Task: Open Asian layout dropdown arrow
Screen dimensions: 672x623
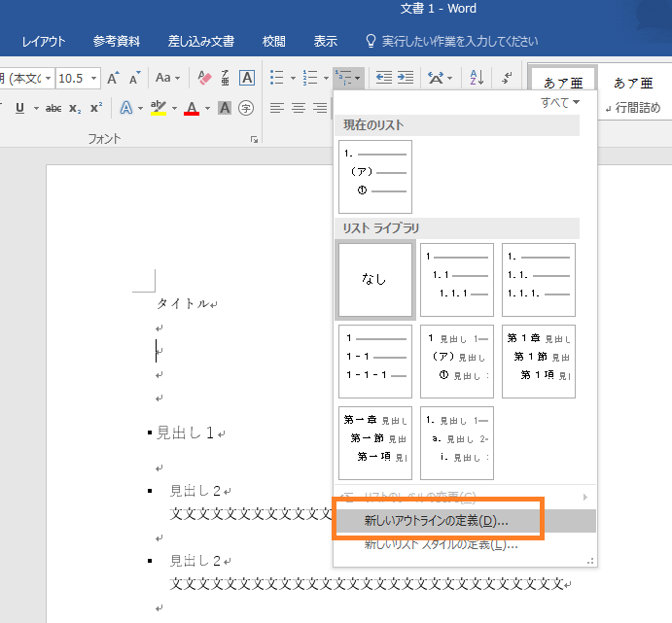Action: [449, 78]
